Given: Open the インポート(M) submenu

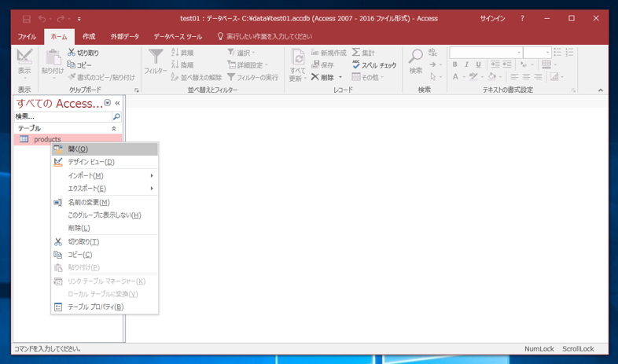Looking at the screenshot, I should (105, 175).
